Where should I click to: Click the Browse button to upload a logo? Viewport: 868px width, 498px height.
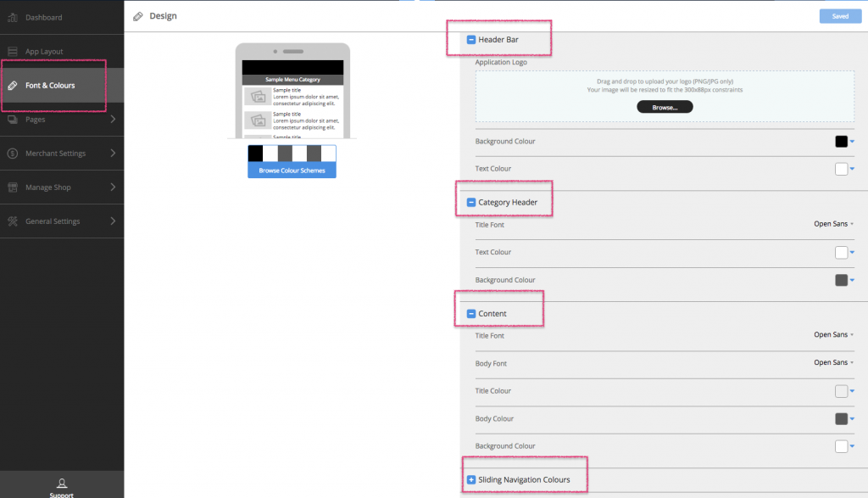click(665, 106)
